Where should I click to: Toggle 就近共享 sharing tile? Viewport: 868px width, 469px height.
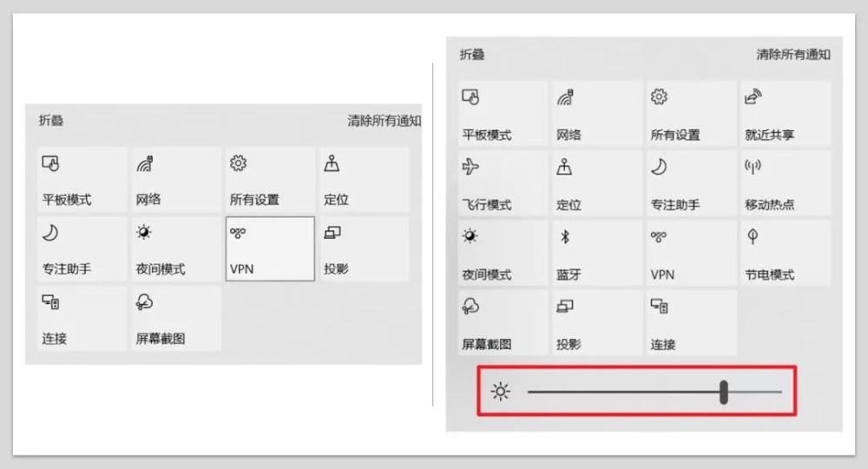click(786, 114)
